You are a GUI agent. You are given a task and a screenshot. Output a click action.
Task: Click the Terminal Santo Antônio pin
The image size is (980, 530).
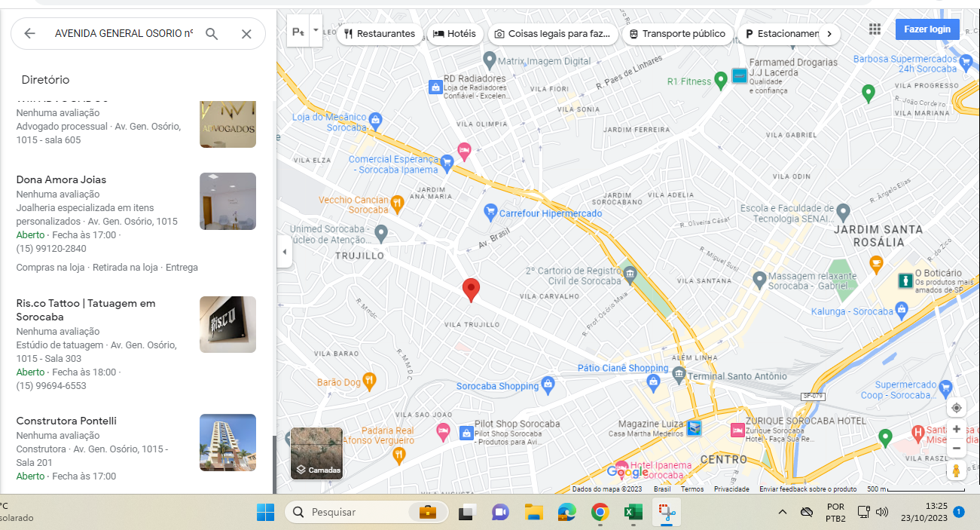point(679,375)
